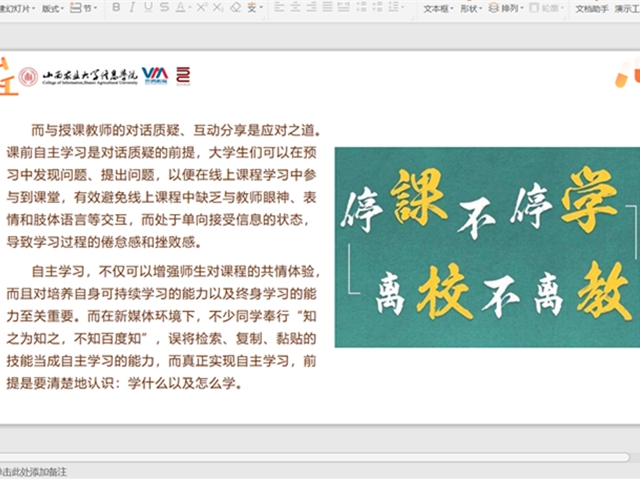Image resolution: width=640 pixels, height=479 pixels.
Task: Toggle underline text formatting
Action: click(x=148, y=7)
